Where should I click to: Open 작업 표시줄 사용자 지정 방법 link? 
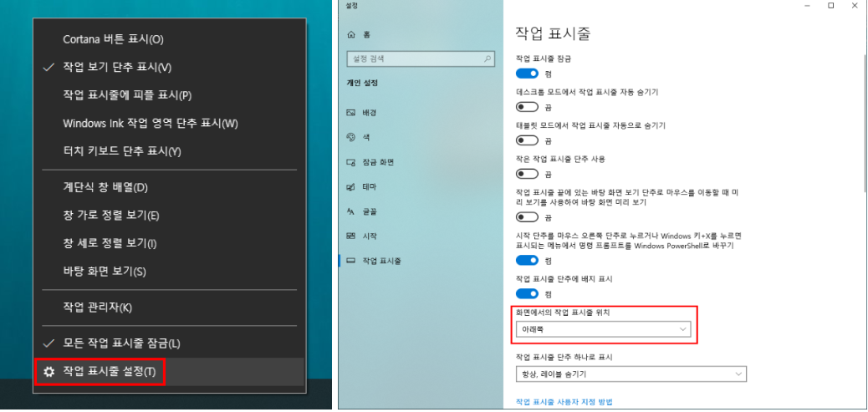click(564, 402)
